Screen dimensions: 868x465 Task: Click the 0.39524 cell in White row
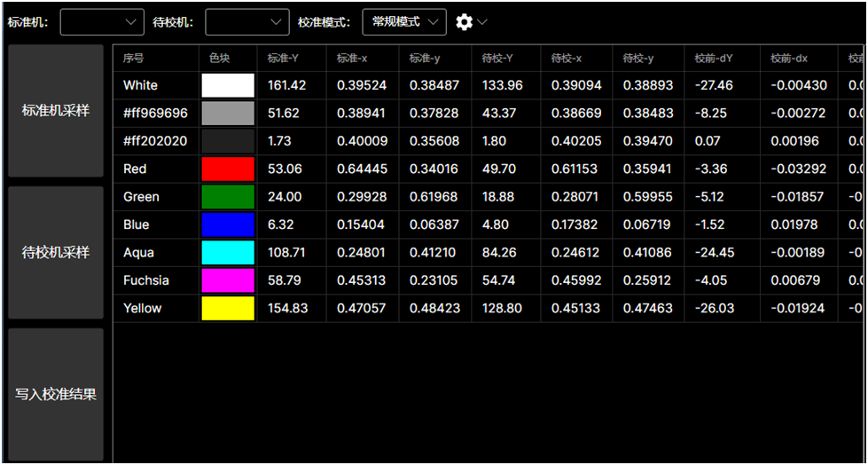[x=362, y=85]
